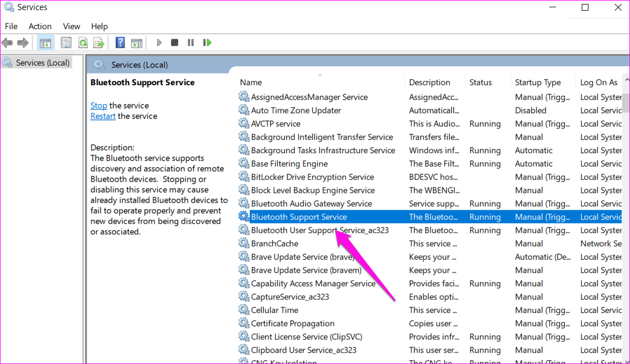Open the File menu
Screen dimensions: 630x364
coord(11,26)
